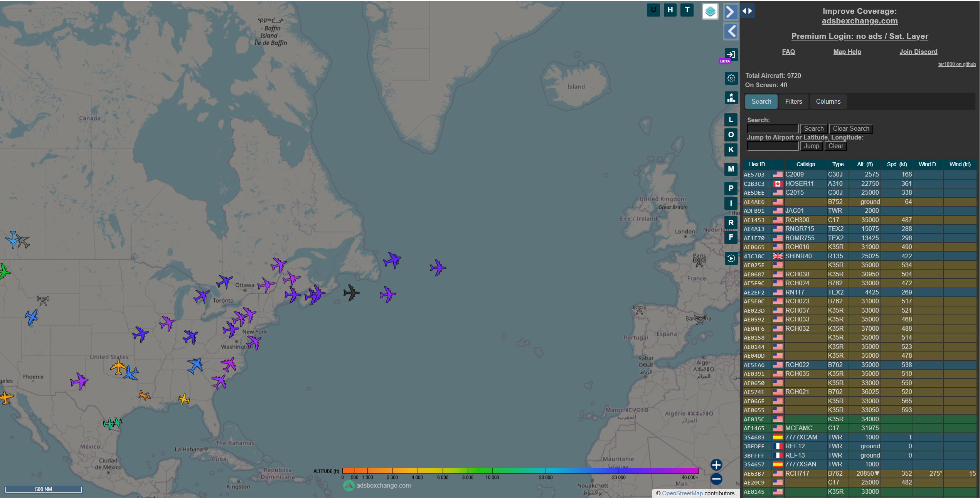Open the replay history icon

731,258
